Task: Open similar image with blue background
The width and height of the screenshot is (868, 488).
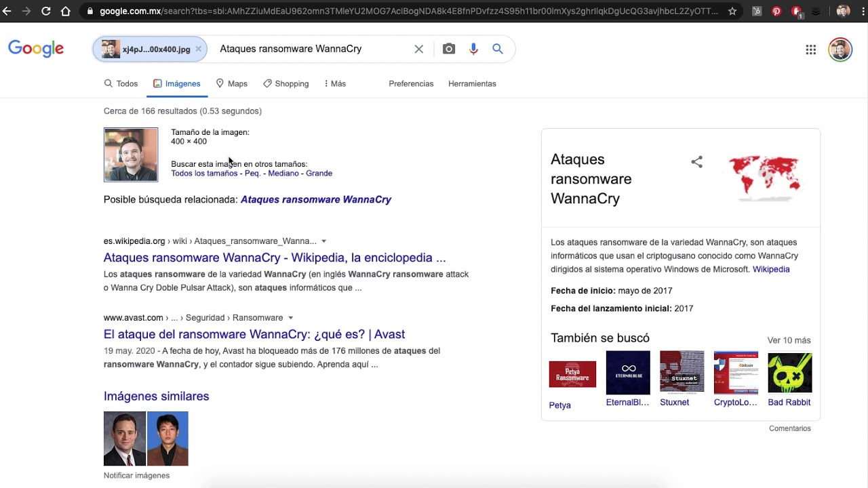Action: 167,439
